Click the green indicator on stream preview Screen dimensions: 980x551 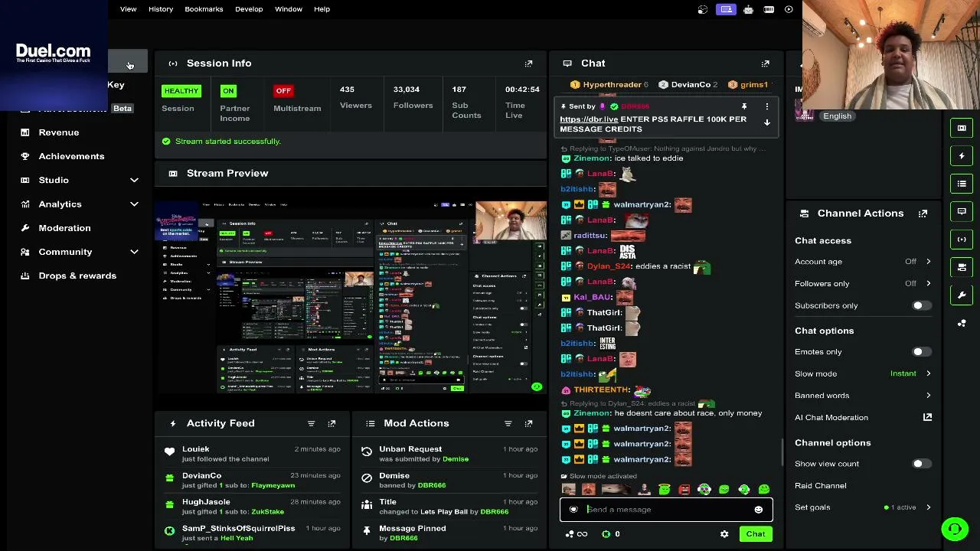coord(537,387)
